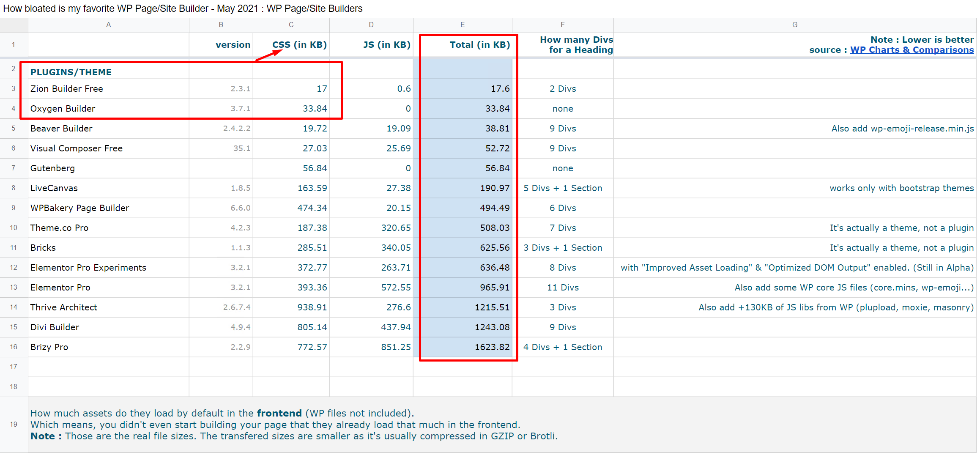This screenshot has width=980, height=455.
Task: Select the 0.6 JS value
Action: (x=371, y=89)
